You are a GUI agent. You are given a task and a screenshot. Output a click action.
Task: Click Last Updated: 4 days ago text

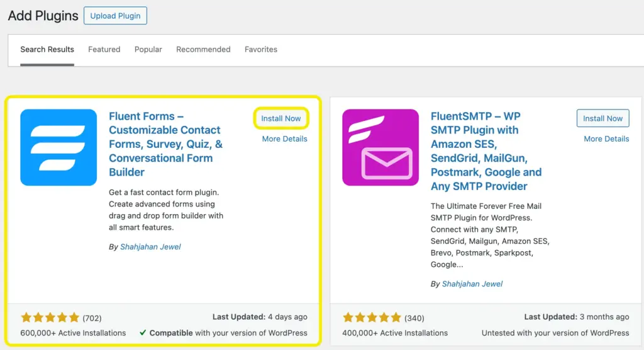point(260,317)
